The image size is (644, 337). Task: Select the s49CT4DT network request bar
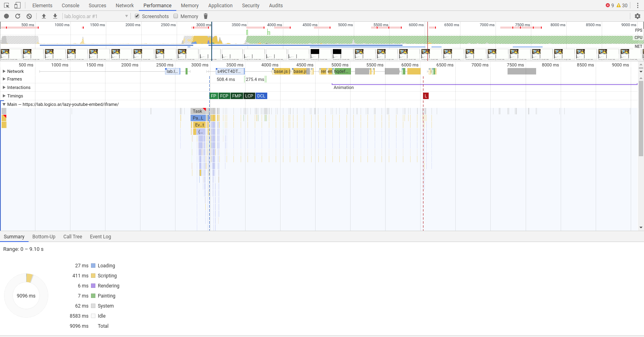(x=230, y=71)
